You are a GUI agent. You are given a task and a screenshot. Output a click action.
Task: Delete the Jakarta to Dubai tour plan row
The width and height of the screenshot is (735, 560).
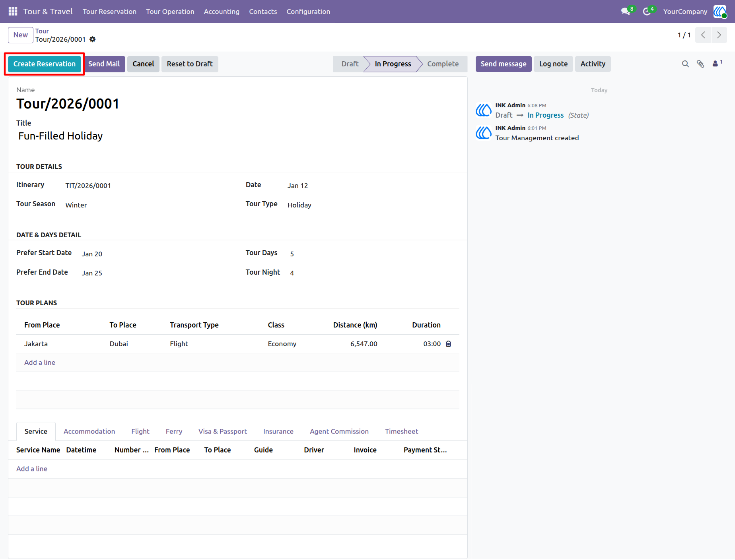(448, 344)
